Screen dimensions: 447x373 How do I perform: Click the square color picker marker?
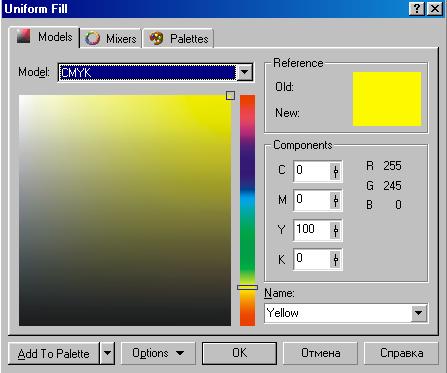click(230, 96)
